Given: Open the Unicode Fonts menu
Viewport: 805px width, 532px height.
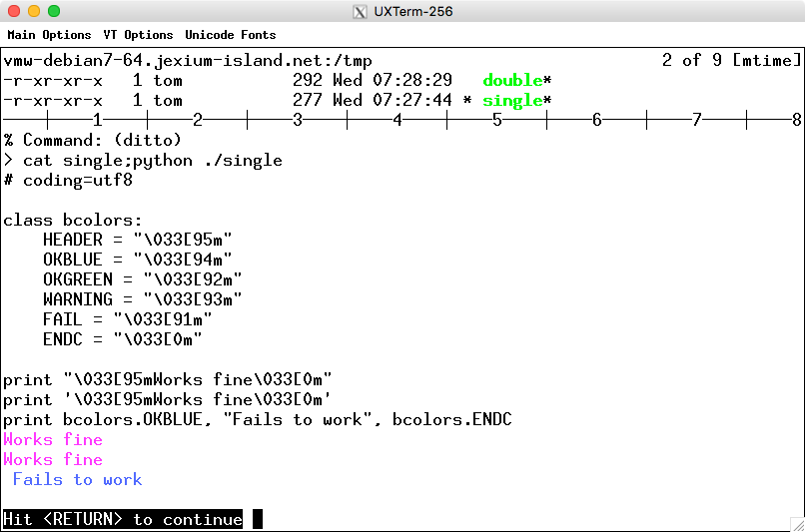Looking at the screenshot, I should 231,35.
